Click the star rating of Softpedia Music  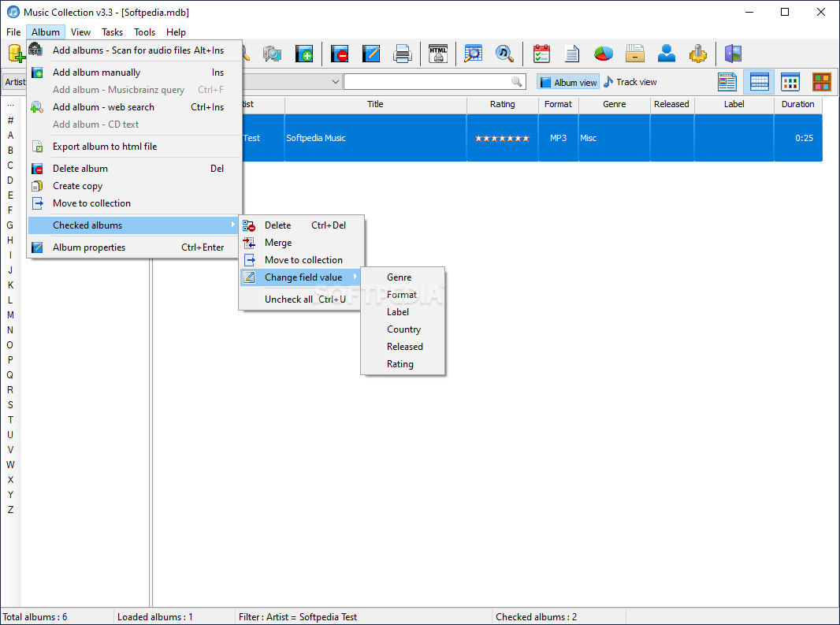(x=503, y=138)
